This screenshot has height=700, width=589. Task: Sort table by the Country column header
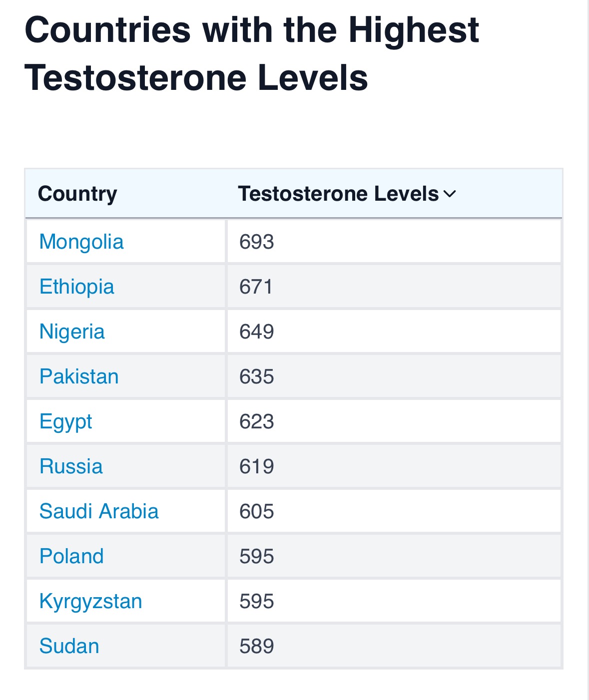click(x=77, y=194)
